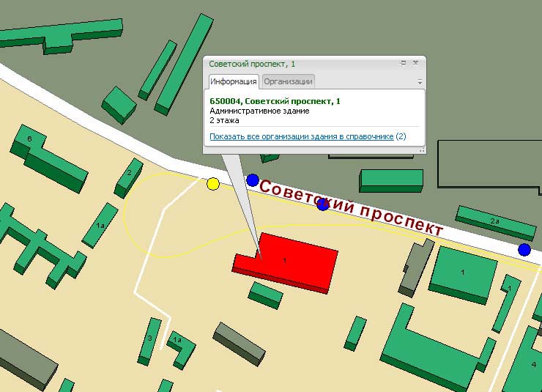
Task: Click the text 2 этажа
Action: (224, 121)
